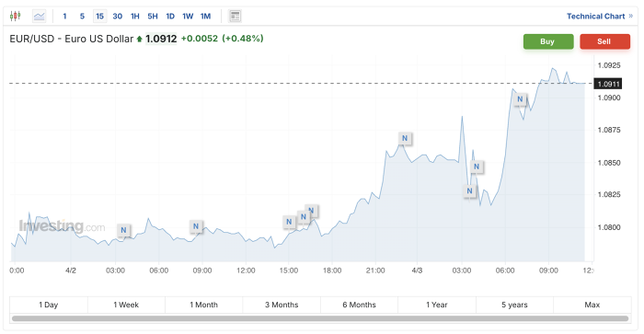644x334 pixels.
Task: Click the green Buy button
Action: pos(548,41)
